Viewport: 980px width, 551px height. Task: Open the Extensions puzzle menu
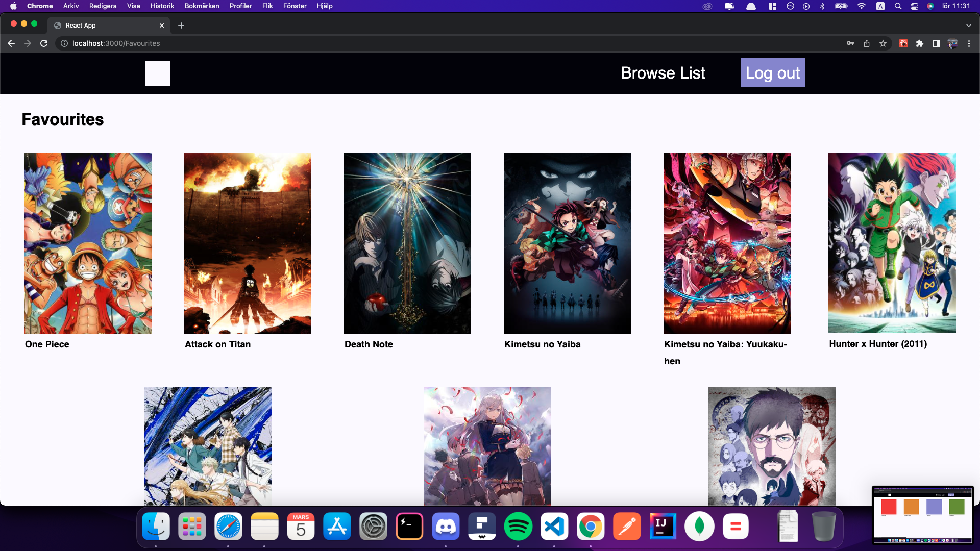[920, 43]
